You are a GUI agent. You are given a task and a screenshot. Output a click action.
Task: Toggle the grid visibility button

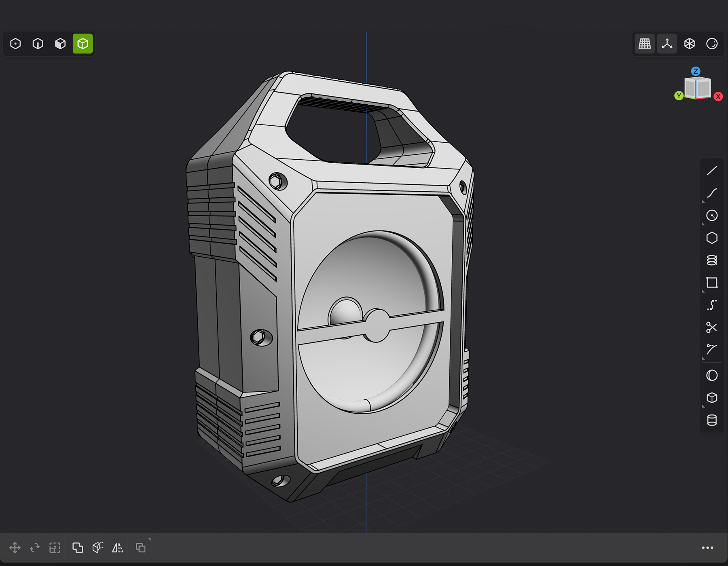[644, 44]
